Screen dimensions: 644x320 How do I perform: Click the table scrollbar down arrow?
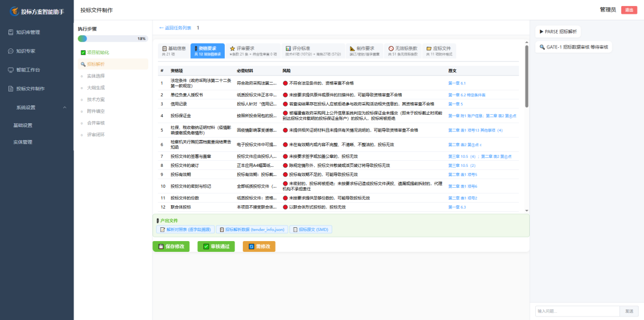click(x=527, y=211)
